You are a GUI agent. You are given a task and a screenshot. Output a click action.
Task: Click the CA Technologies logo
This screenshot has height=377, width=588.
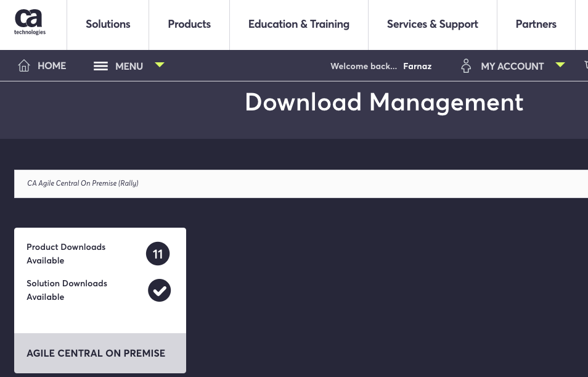click(30, 22)
